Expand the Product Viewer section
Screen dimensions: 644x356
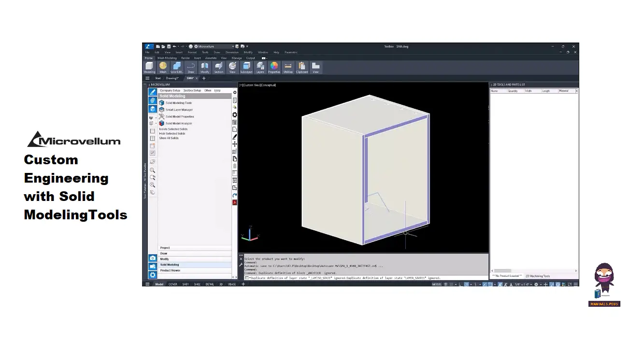pyautogui.click(x=195, y=271)
